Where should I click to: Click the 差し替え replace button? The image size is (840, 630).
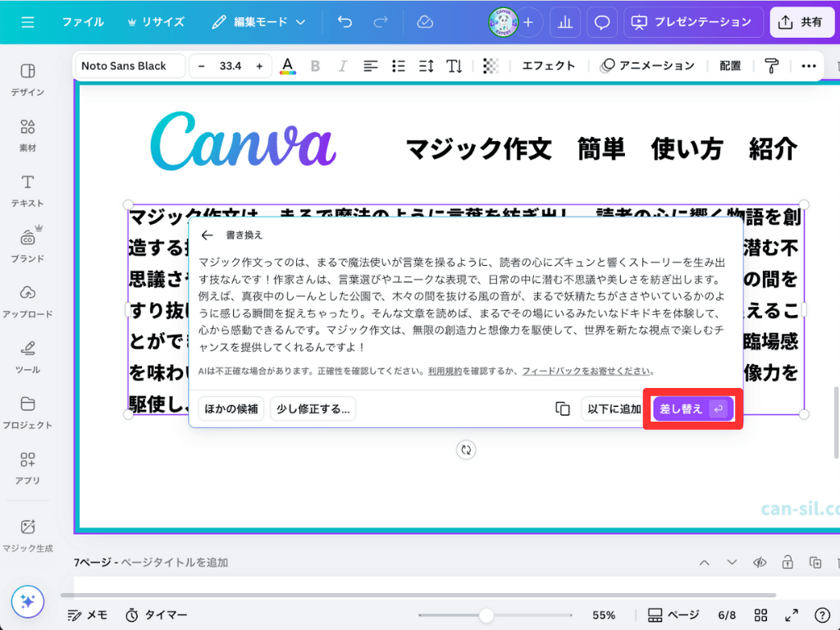692,409
